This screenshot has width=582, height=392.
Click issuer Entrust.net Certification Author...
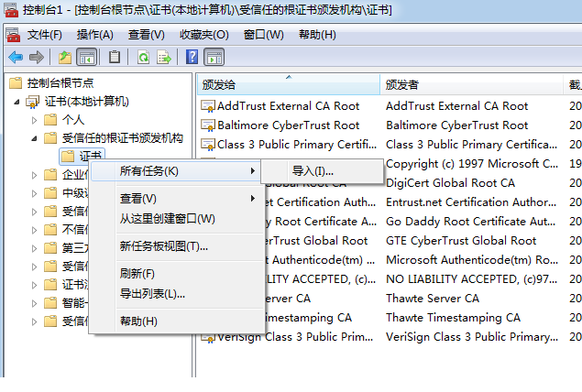click(471, 202)
